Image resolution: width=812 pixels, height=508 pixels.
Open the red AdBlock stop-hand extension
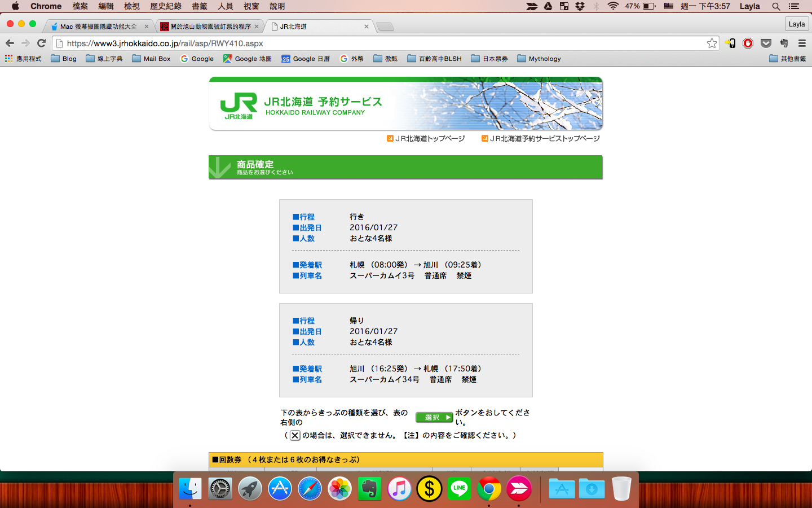(748, 43)
